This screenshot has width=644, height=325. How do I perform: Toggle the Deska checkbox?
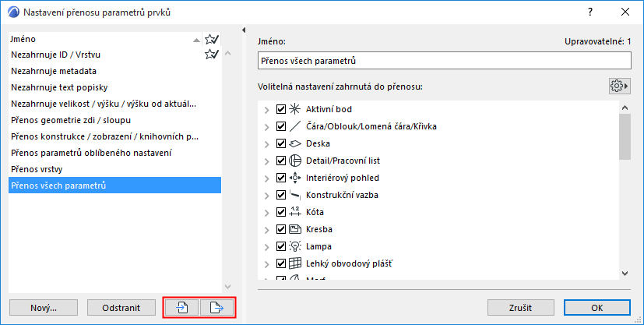281,143
